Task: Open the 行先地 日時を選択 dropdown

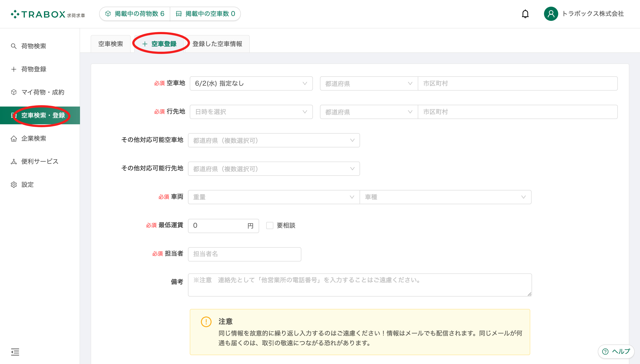Action: (251, 112)
